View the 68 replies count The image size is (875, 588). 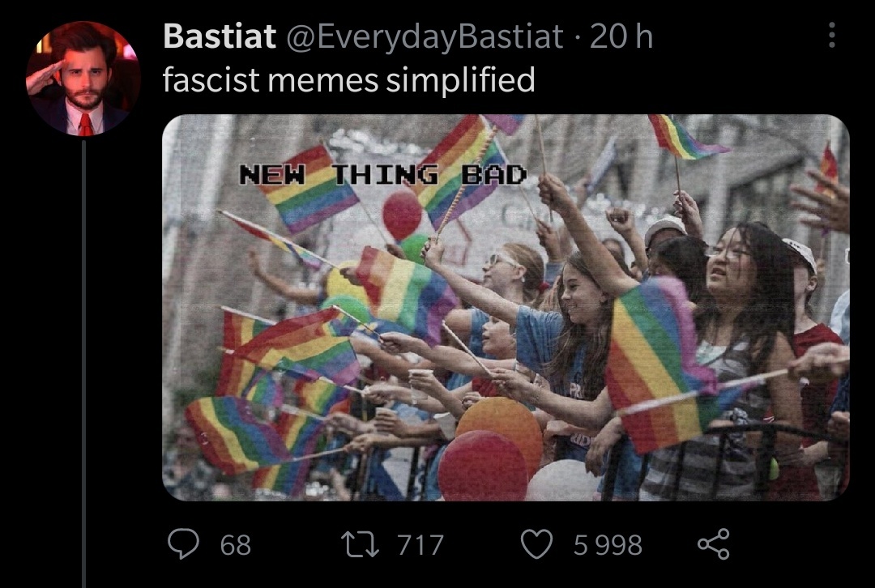[236, 545]
